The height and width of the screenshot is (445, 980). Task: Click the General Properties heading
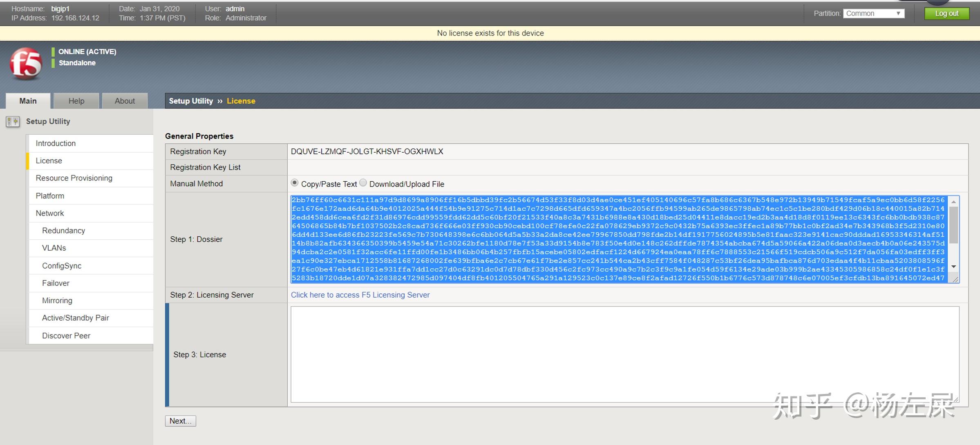click(x=199, y=136)
